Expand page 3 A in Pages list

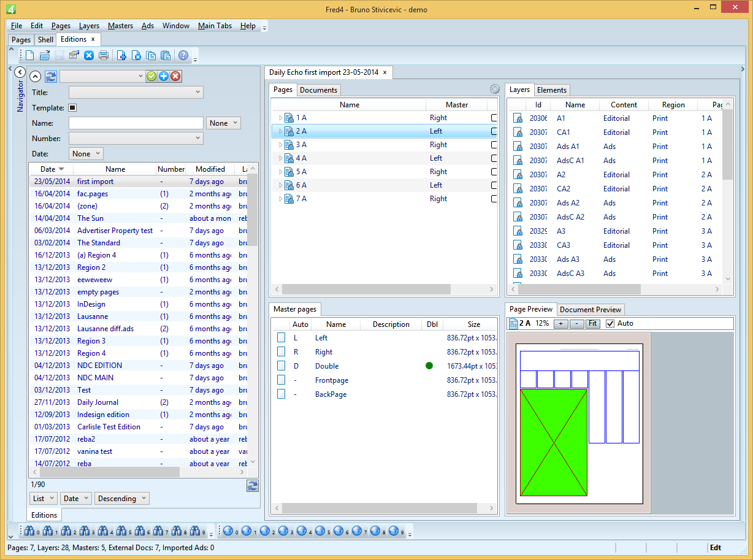pyautogui.click(x=280, y=145)
